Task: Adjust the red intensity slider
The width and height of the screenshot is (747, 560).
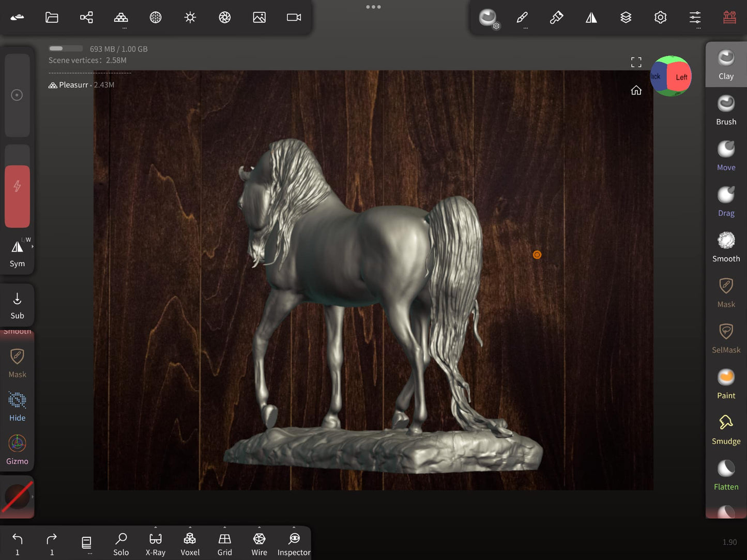Action: (17, 186)
